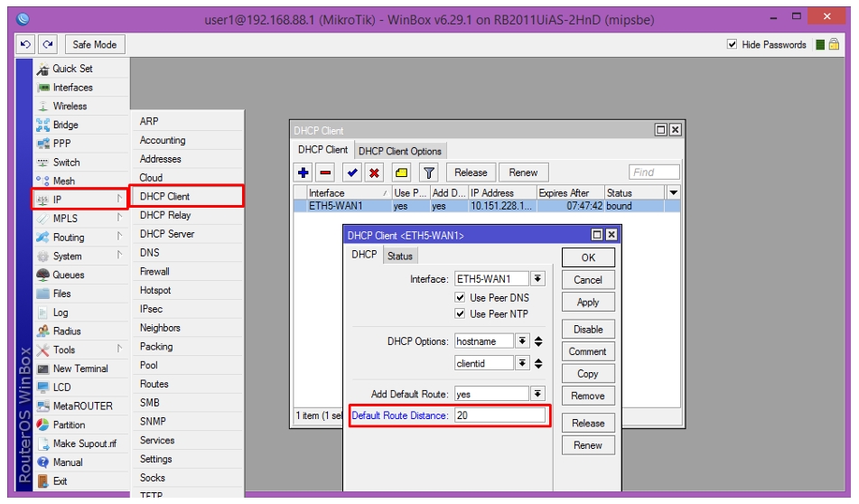Open the filter funnel icon
This screenshot has width=859, height=504.
tap(429, 173)
